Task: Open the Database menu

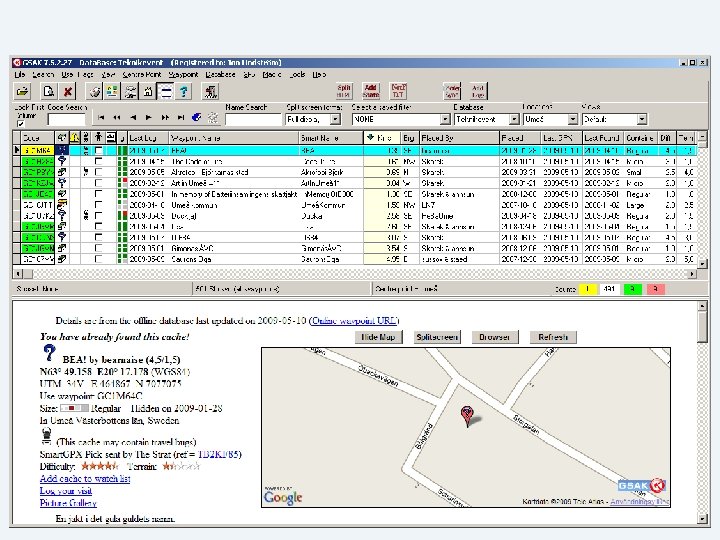Action: pyautogui.click(x=220, y=75)
